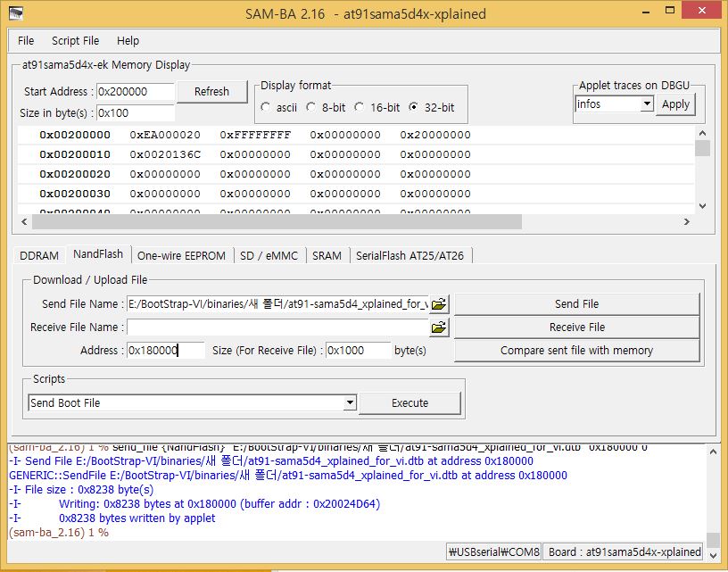Screen dimensions: 728x572
Task: Expand the Send Boot File scripts dropdown
Action: (350, 403)
